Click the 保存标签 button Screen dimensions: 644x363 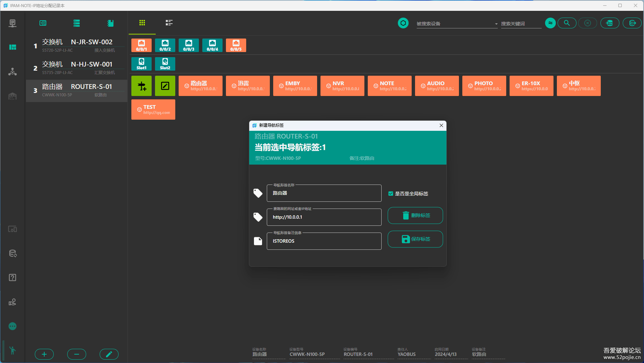(x=415, y=239)
